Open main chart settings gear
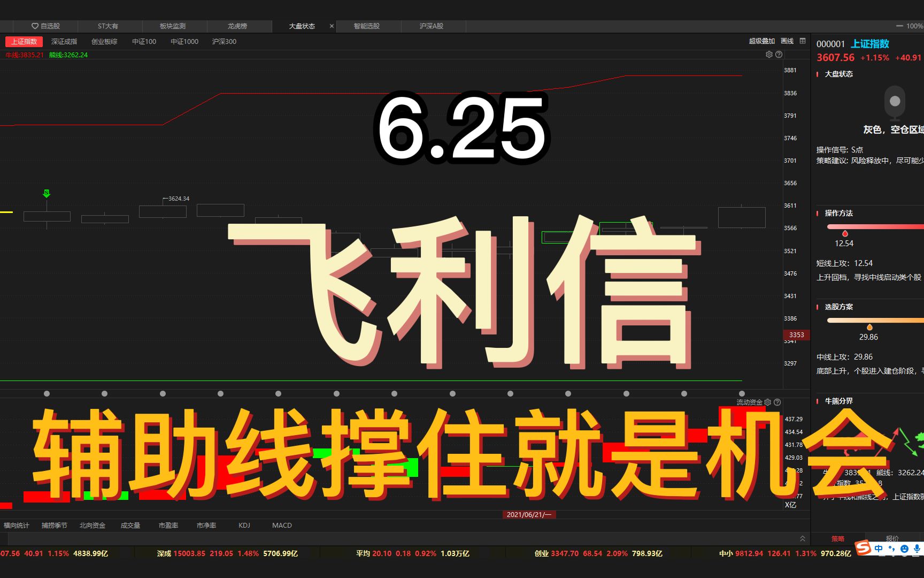This screenshot has width=924, height=578. (x=769, y=54)
